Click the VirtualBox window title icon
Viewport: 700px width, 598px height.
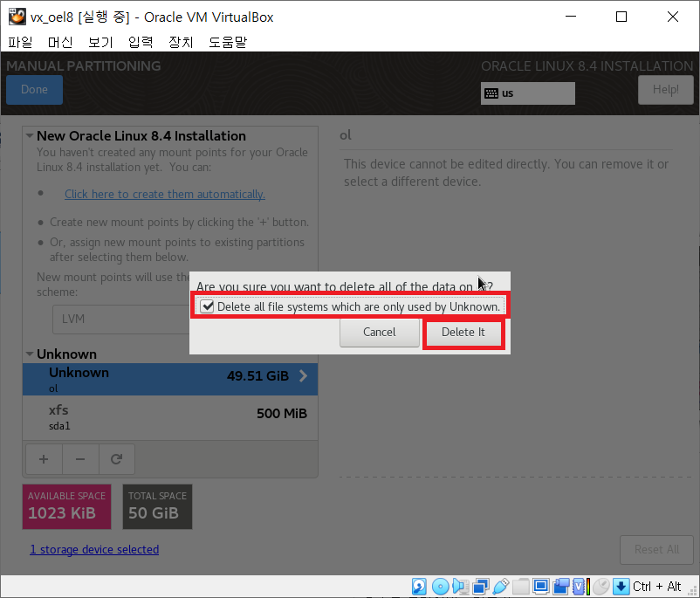(x=17, y=17)
